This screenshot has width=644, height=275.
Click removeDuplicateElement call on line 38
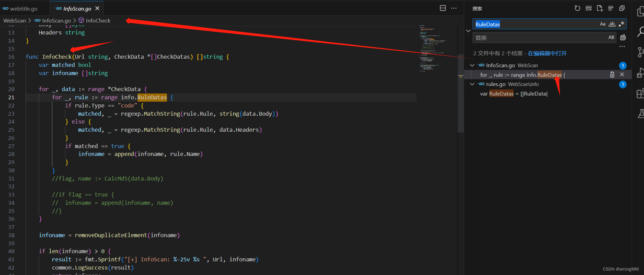pyautogui.click(x=111, y=235)
